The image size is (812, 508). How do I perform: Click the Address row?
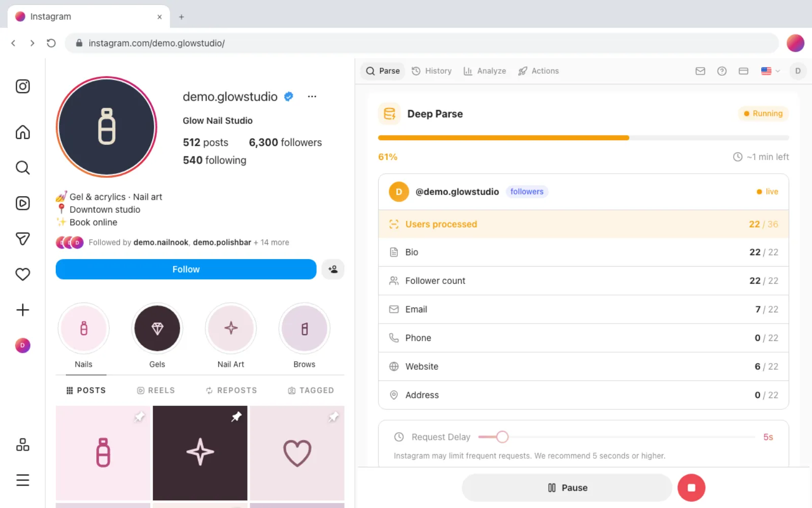(x=584, y=395)
